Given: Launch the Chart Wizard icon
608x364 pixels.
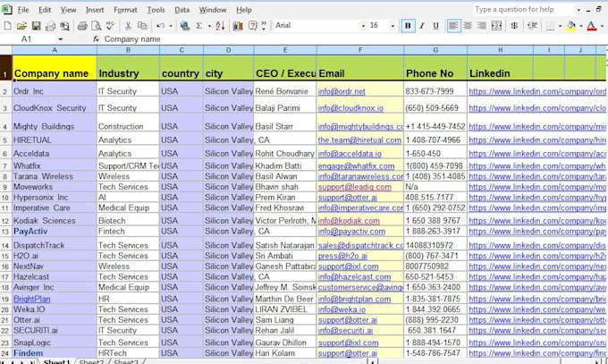Looking at the screenshot, I should coord(238,26).
